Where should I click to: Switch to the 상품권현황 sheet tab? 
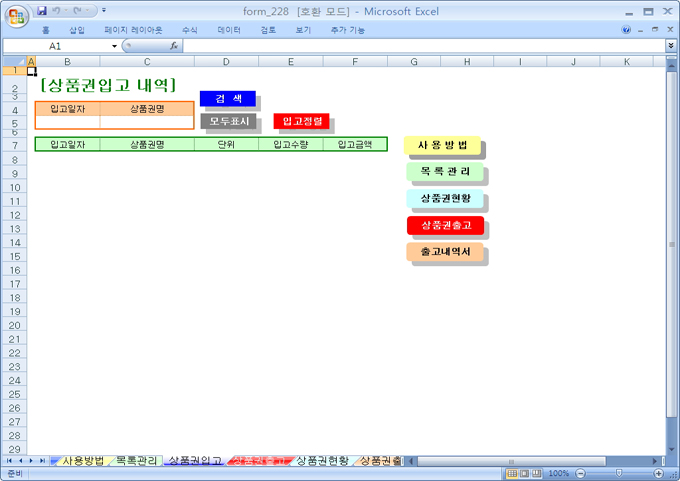322,461
